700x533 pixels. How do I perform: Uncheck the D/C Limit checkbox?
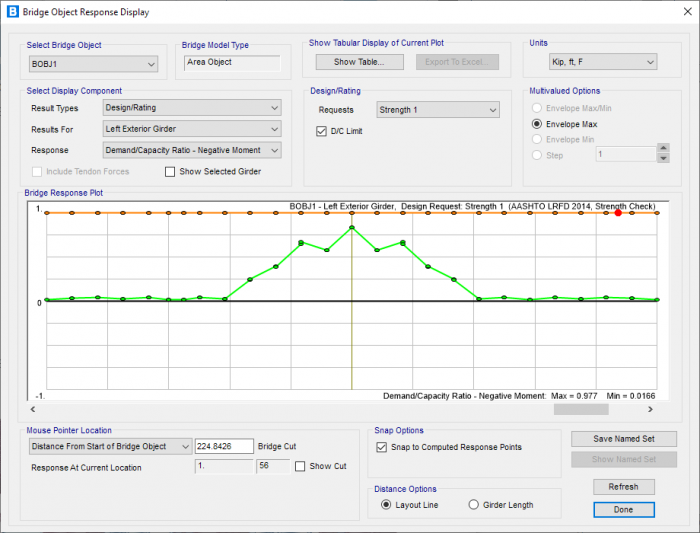click(x=321, y=131)
